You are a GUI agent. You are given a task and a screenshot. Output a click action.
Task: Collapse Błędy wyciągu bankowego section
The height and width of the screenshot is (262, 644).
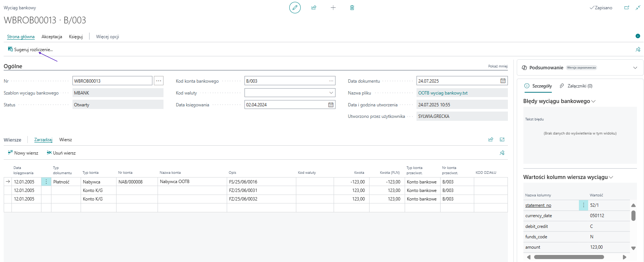point(593,101)
